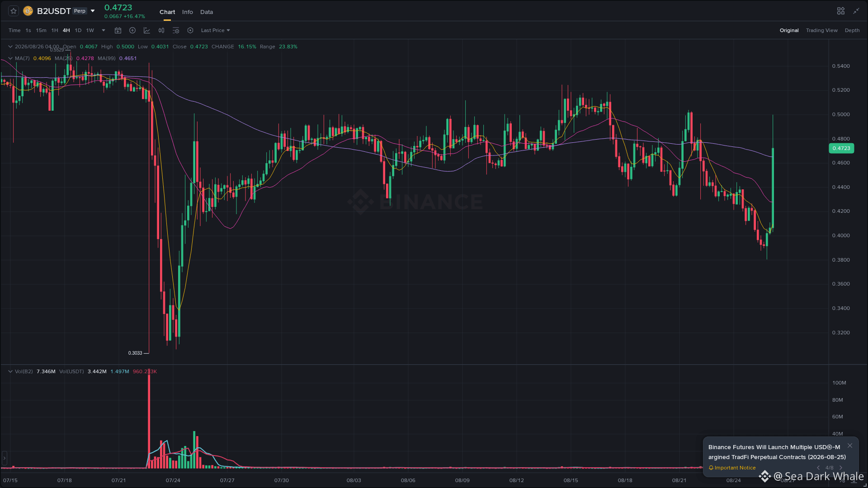Viewport: 868px width, 488px height.
Task: Switch to Original chart view
Action: (x=789, y=30)
